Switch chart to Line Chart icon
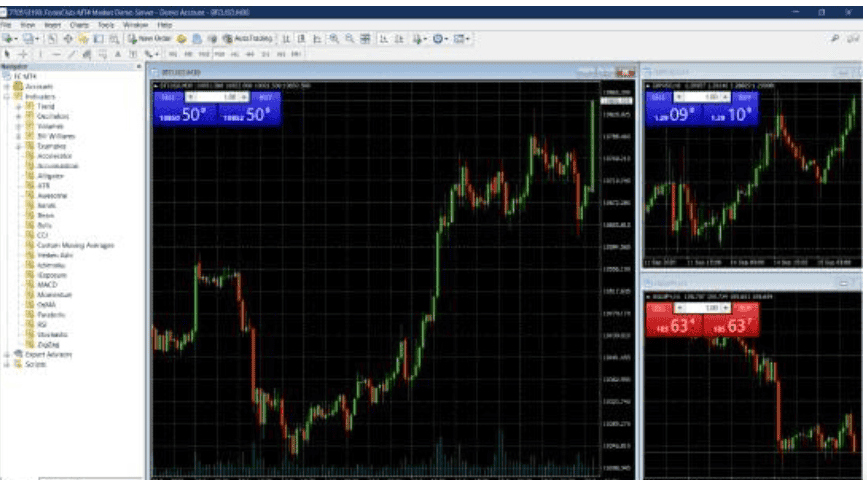Viewport: 867px width, 480px height. pyautogui.click(x=317, y=39)
